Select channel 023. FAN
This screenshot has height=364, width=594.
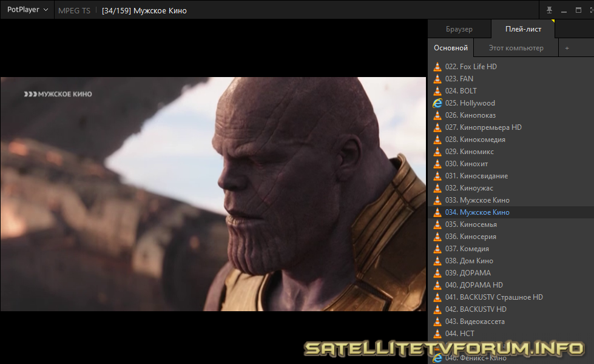459,79
